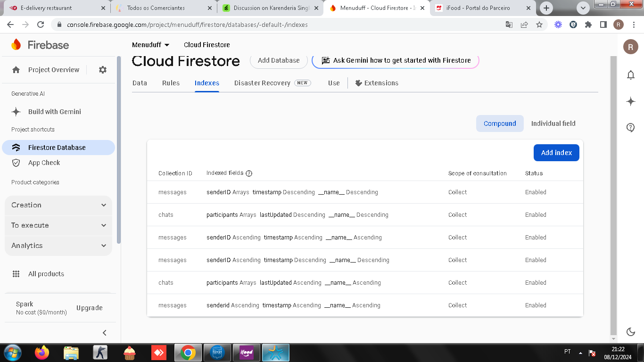Open the Use tab

[334, 83]
